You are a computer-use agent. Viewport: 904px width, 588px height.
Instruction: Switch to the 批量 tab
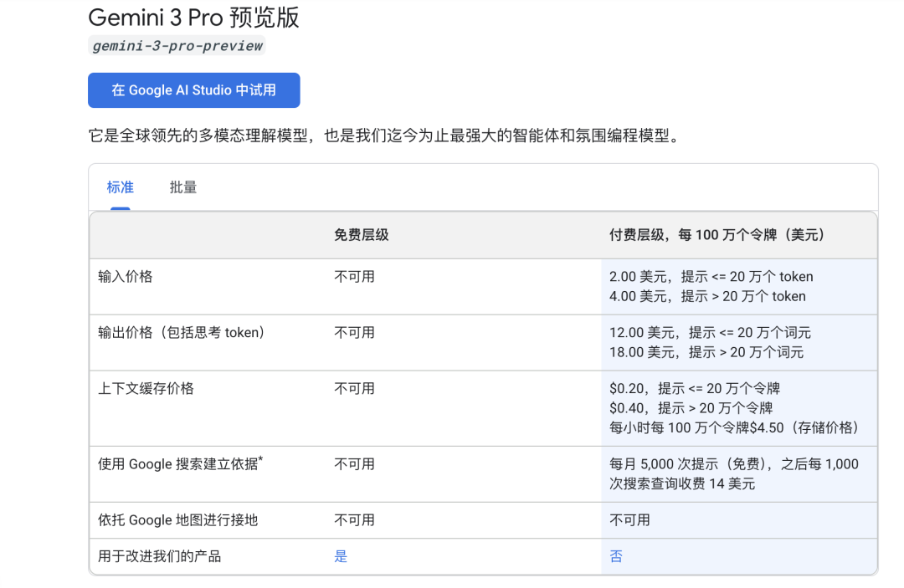(x=183, y=187)
